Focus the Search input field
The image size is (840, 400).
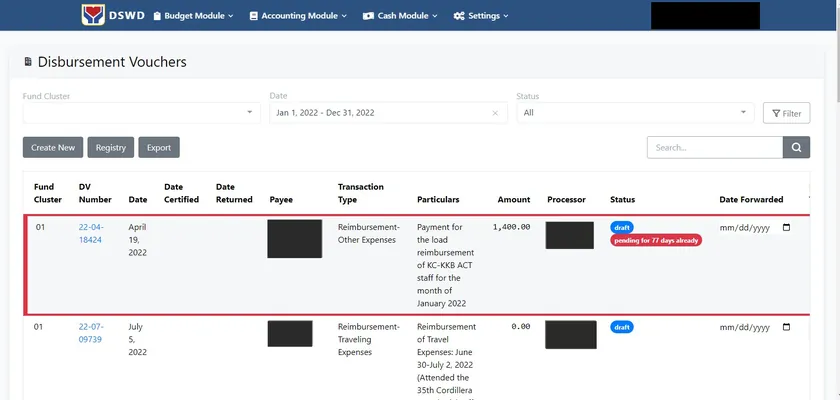click(x=715, y=147)
